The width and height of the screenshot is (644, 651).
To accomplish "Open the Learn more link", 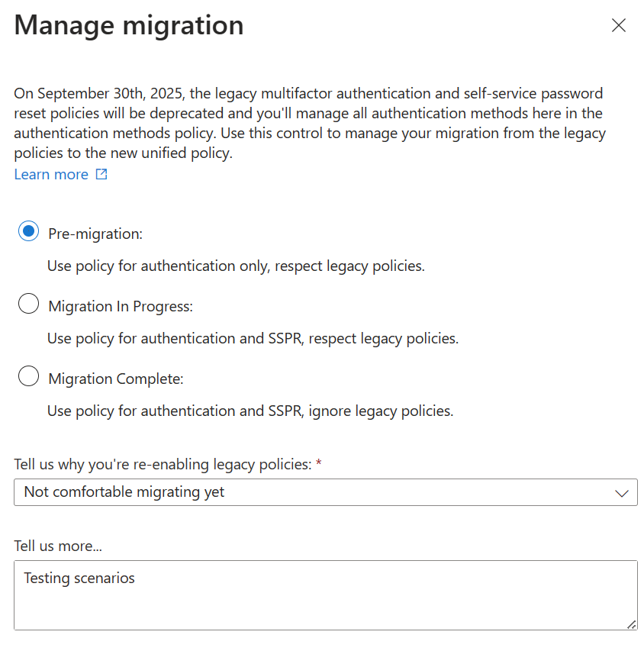I will coord(51,175).
